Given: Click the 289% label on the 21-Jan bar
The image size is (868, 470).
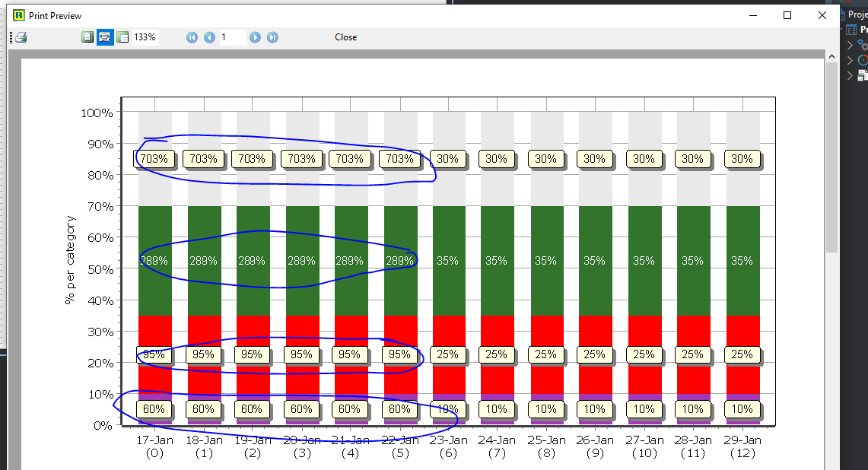Looking at the screenshot, I should tap(350, 261).
